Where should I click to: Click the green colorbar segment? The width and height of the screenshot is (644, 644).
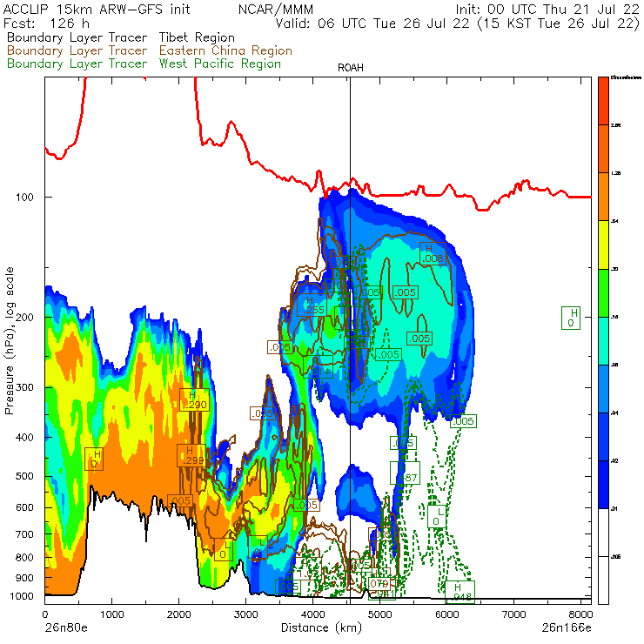(x=603, y=292)
